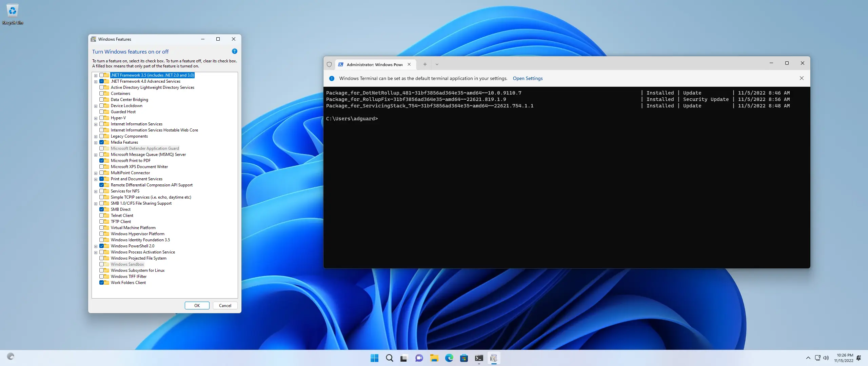Open File Explorer from taskbar
Screen dimensions: 868x366
tap(434, 358)
